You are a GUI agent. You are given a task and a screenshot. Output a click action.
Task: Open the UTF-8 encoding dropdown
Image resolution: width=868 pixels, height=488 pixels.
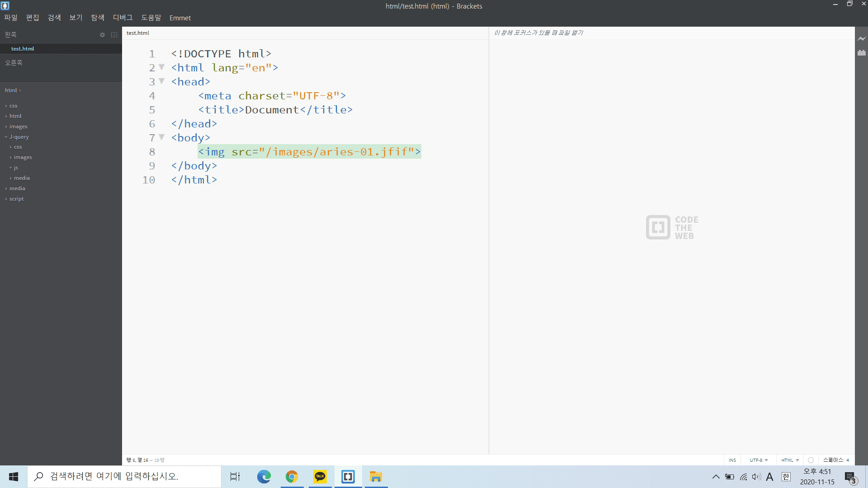click(759, 460)
